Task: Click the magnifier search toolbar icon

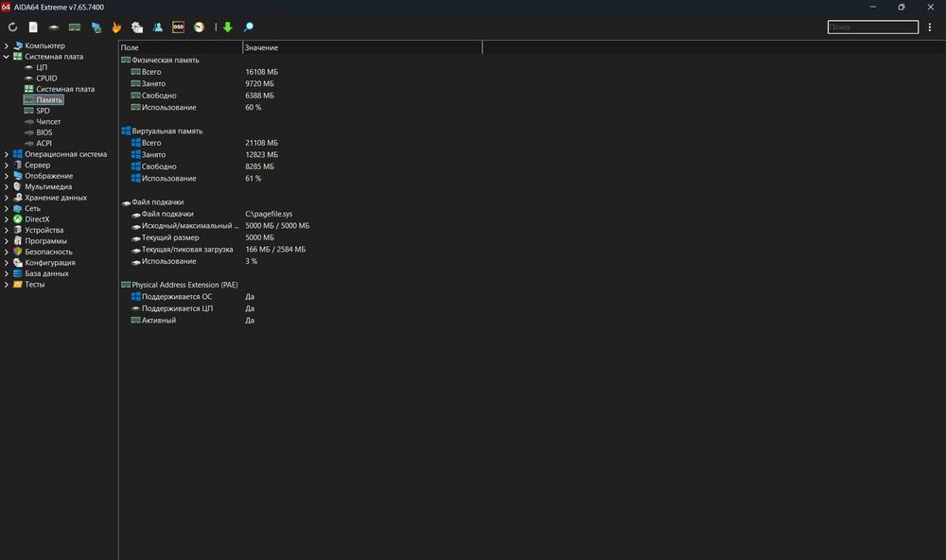Action: click(249, 27)
